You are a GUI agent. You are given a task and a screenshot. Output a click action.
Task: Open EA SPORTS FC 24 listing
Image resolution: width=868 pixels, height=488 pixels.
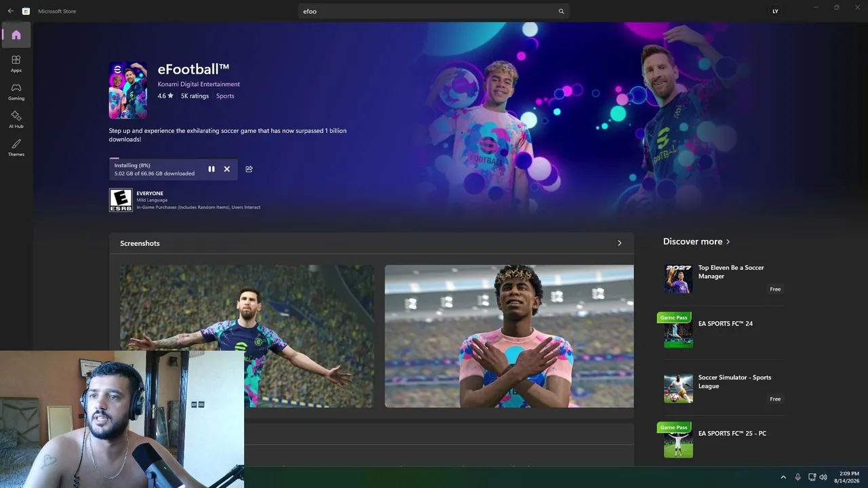pyautogui.click(x=726, y=323)
